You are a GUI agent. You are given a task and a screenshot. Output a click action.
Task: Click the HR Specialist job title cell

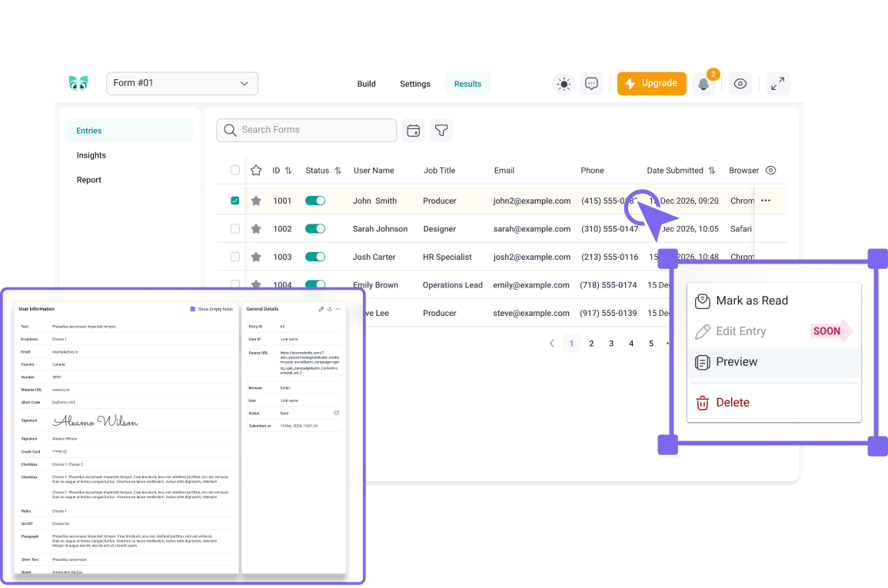(x=447, y=257)
